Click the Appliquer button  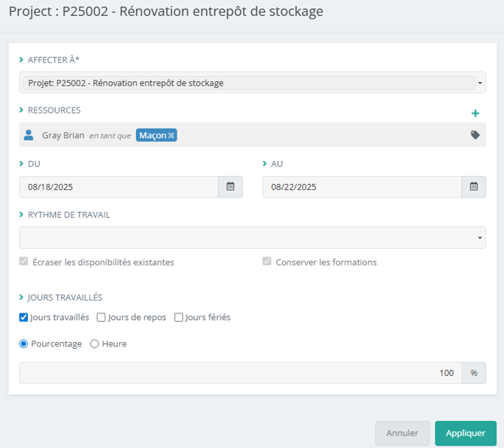point(465,433)
